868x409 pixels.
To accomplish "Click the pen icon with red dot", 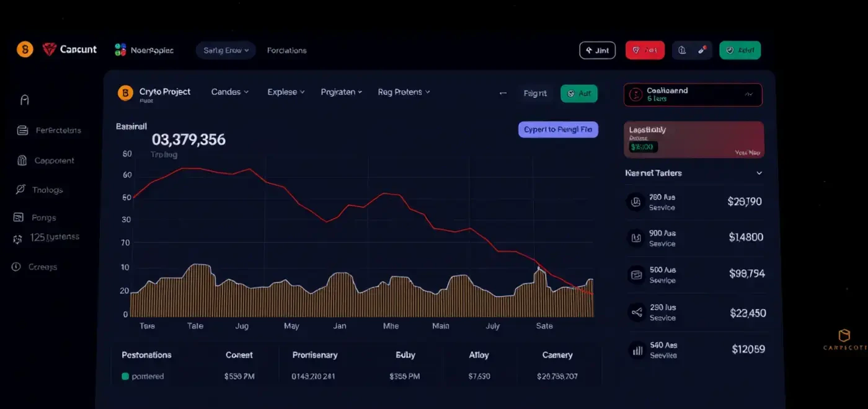I will (702, 50).
